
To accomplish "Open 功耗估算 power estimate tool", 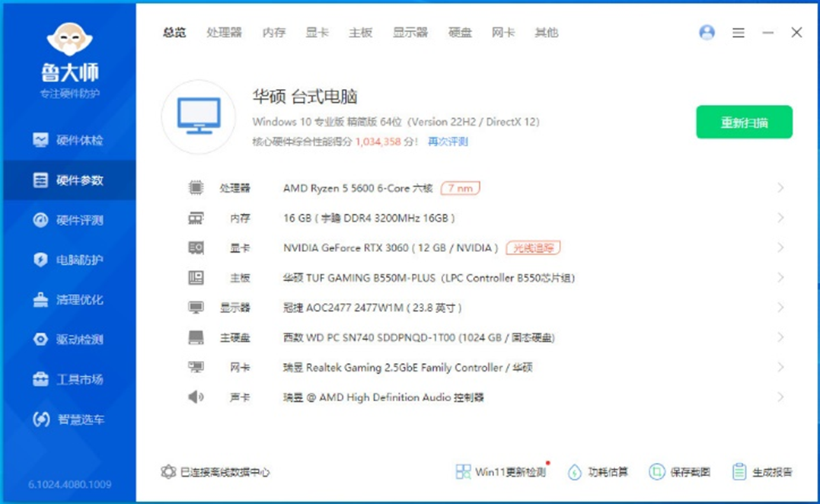I will (575, 472).
